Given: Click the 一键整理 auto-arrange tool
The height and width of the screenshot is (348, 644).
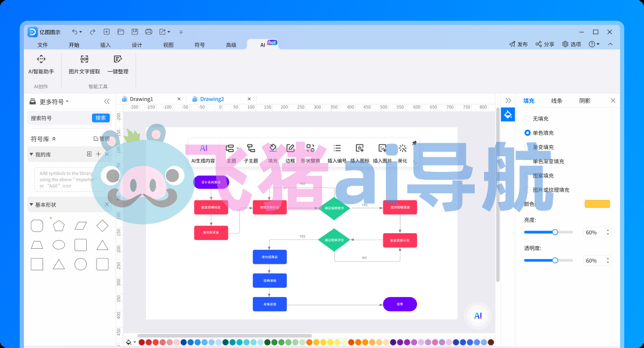Looking at the screenshot, I should point(118,63).
